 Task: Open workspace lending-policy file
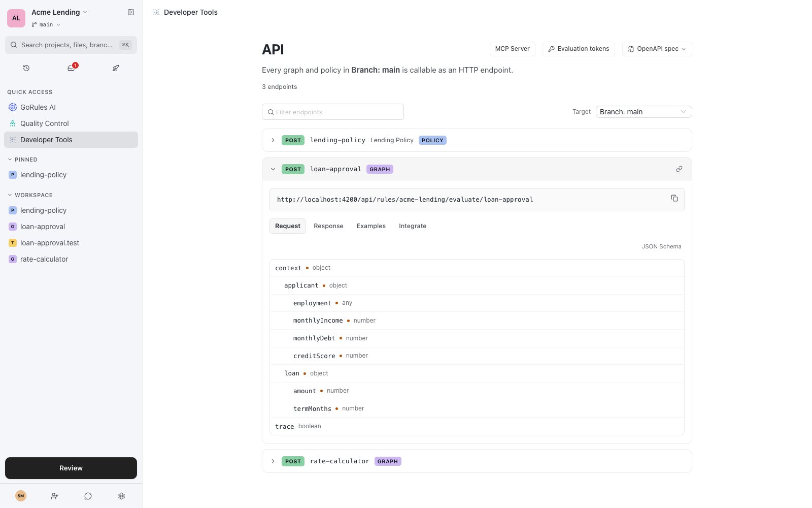point(71,210)
